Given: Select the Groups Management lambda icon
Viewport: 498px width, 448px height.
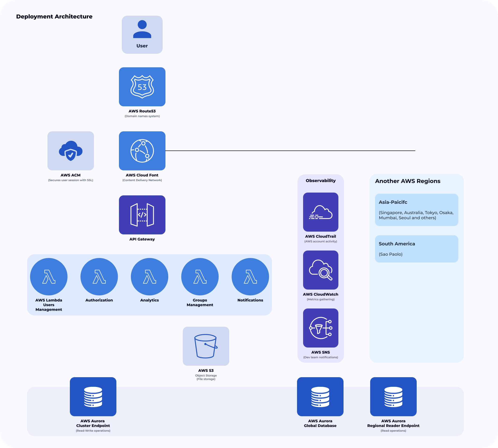Looking at the screenshot, I should coord(200,277).
